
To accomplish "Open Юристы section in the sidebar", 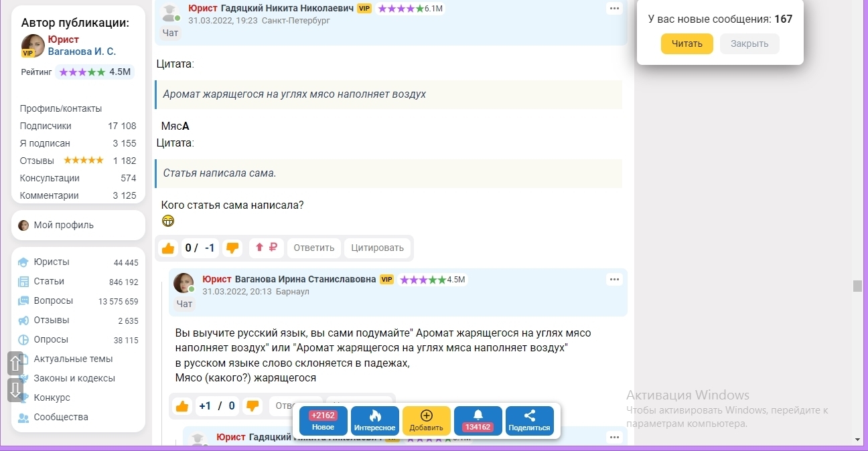I will coord(52,262).
